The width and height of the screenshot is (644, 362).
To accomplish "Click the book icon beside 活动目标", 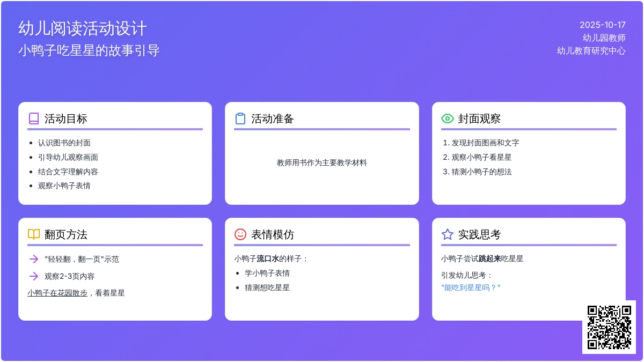I will click(34, 119).
